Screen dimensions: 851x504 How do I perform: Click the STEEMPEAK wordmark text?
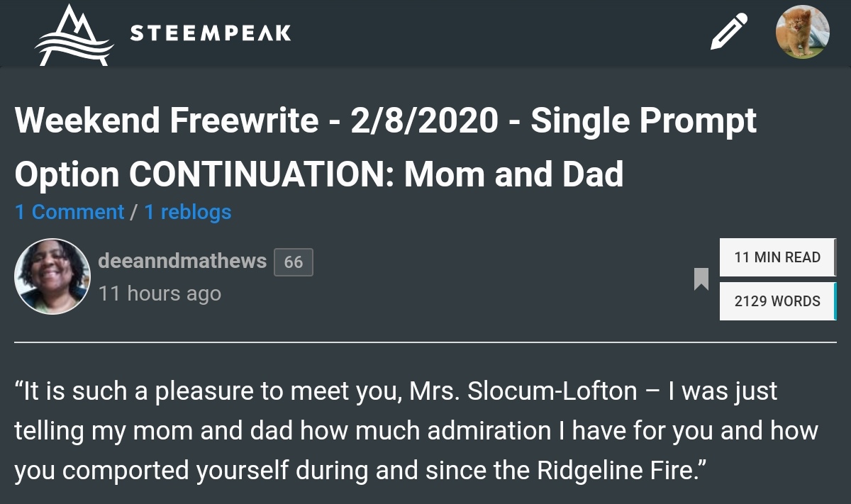[211, 33]
